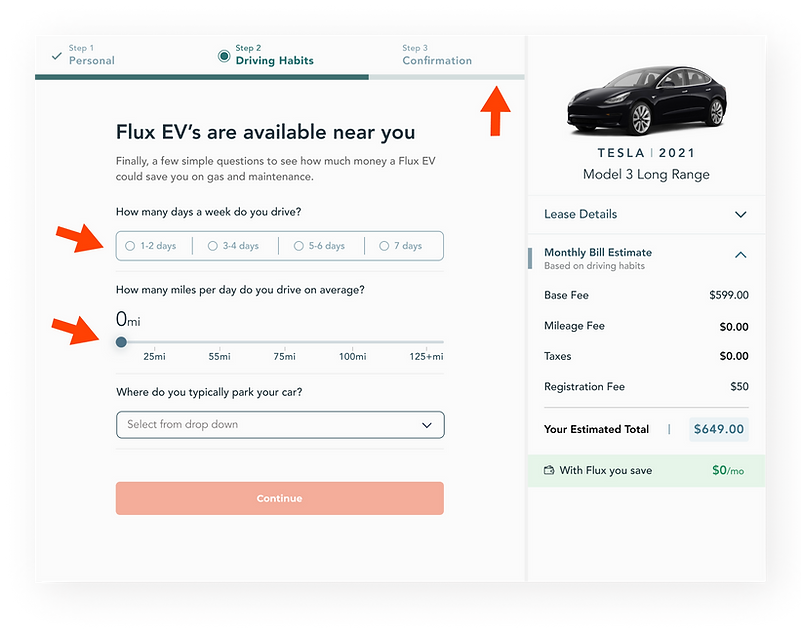This screenshot has height=634, width=801.
Task: Collapse the Monthly Bill Estimate section
Action: (x=741, y=254)
